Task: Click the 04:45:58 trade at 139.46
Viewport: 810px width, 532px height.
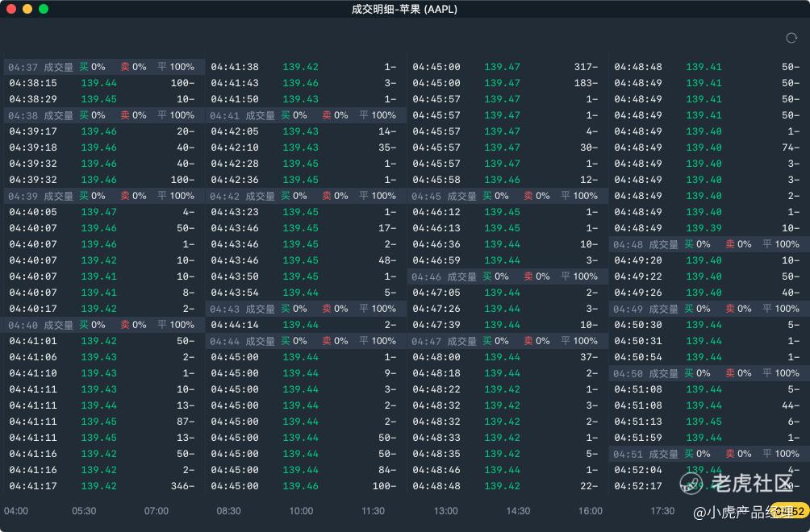Action: click(507, 180)
